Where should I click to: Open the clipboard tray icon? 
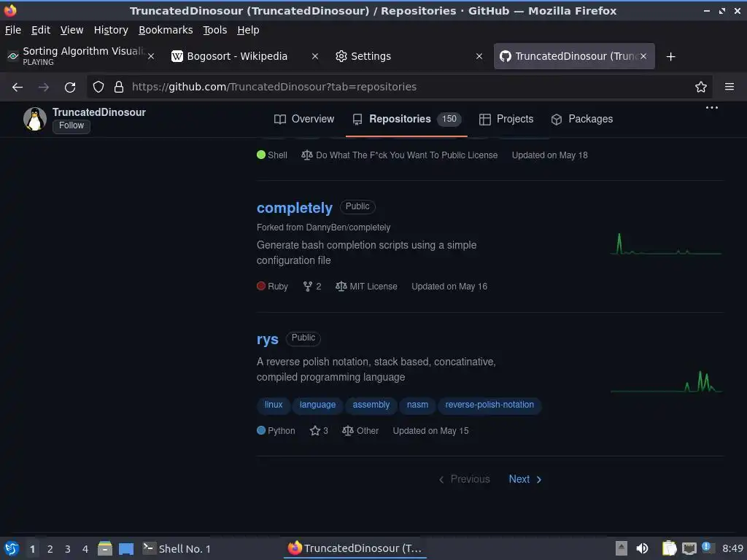(x=669, y=548)
